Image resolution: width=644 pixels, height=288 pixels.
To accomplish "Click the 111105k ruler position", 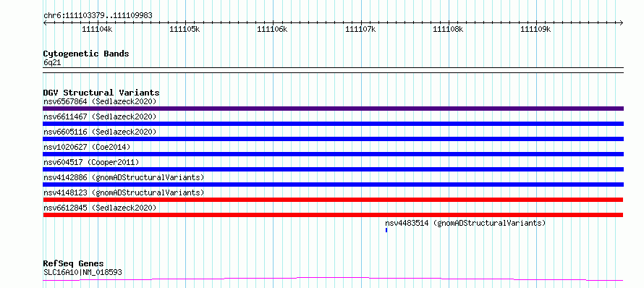I will (185, 29).
